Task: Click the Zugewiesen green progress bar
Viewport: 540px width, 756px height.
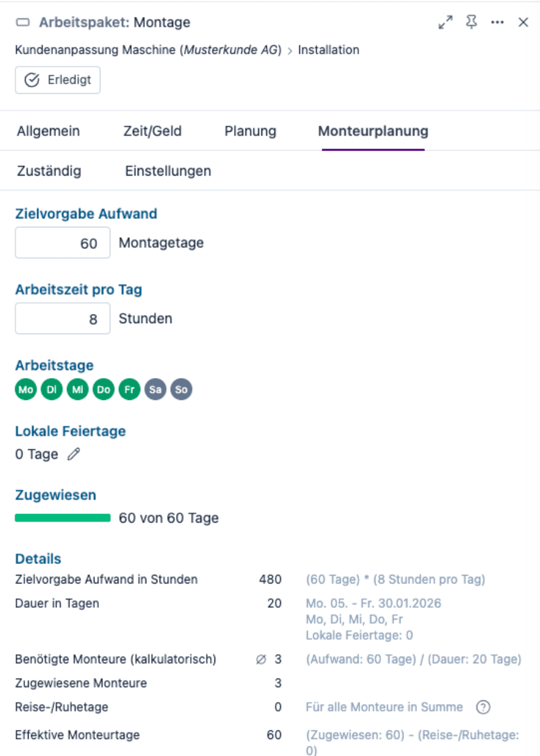Action: [x=63, y=518]
